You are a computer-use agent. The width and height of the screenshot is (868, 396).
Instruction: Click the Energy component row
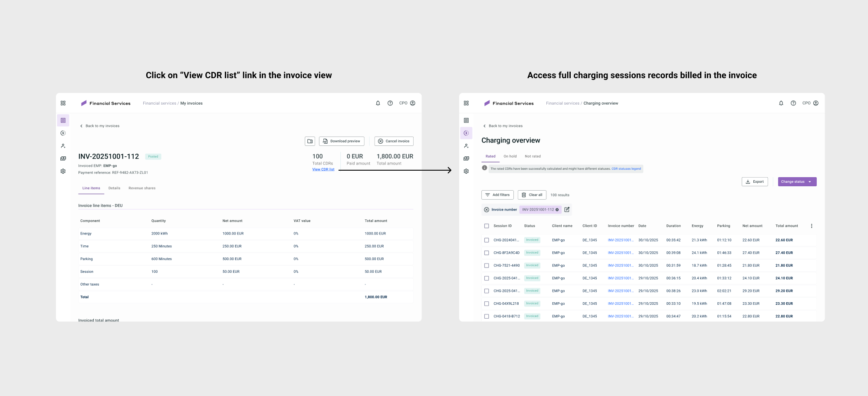tap(246, 234)
